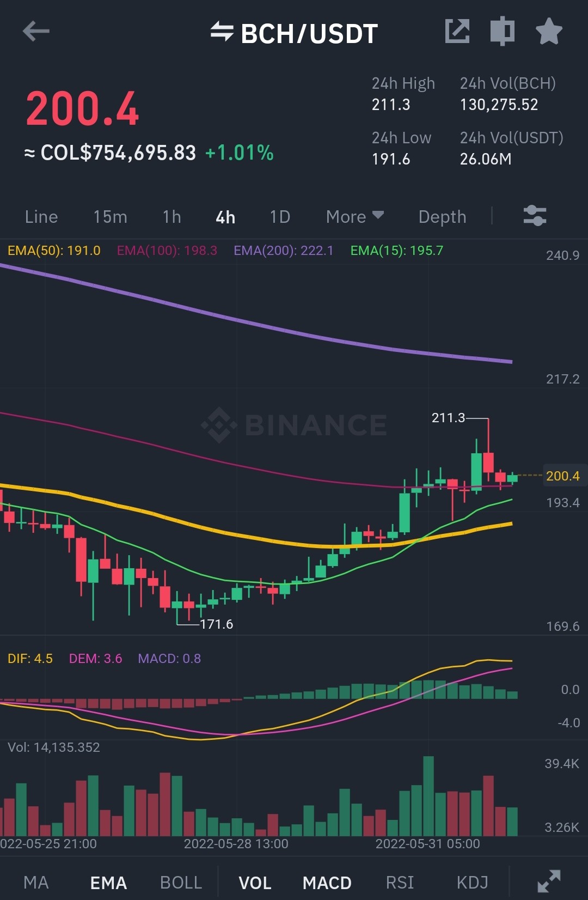This screenshot has height=900, width=588.
Task: Tap the 200.4 current price marker
Action: click(x=562, y=476)
